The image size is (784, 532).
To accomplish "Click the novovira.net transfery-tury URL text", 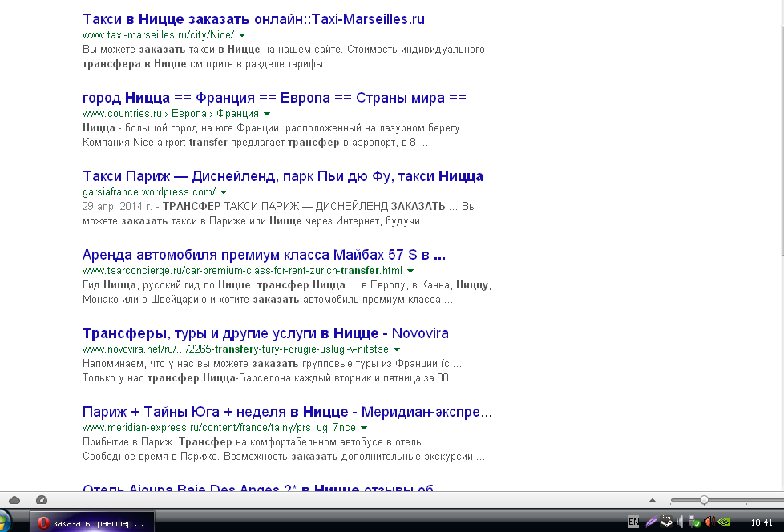I will coord(236,349).
